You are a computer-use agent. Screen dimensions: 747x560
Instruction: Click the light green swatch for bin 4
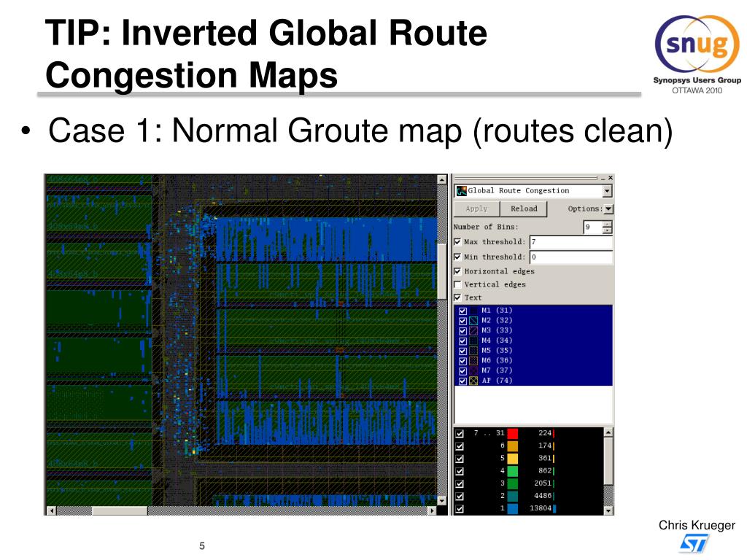click(513, 471)
